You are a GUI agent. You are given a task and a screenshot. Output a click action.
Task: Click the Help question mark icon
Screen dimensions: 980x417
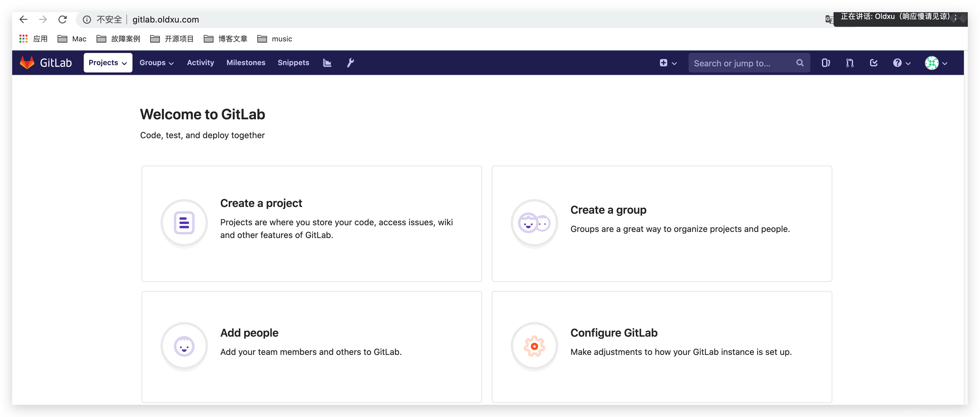coord(897,63)
